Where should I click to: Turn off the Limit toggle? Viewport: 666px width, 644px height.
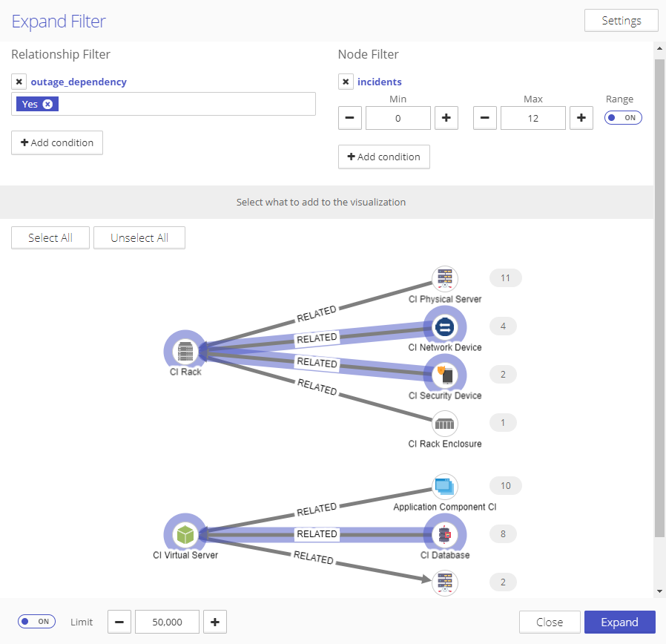coord(36,622)
